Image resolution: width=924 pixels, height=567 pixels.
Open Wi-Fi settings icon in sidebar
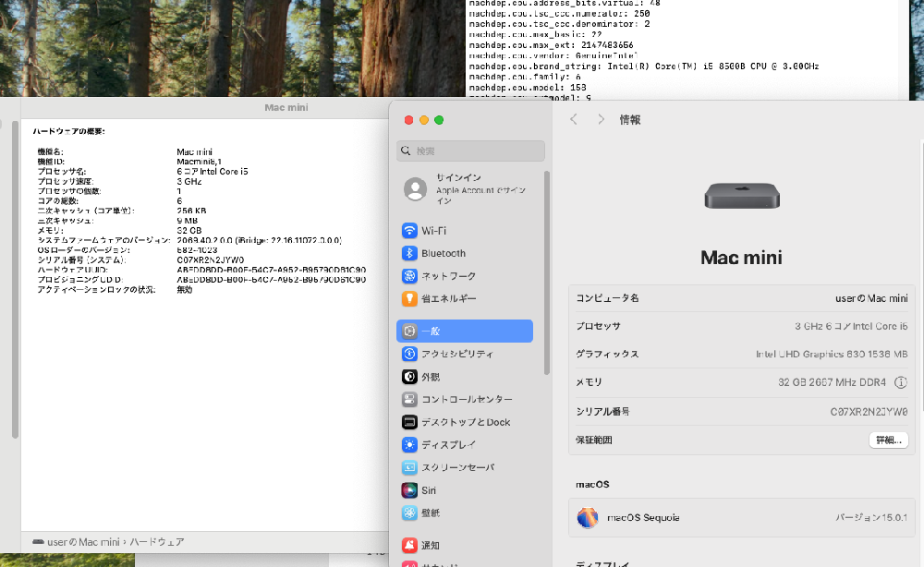409,231
